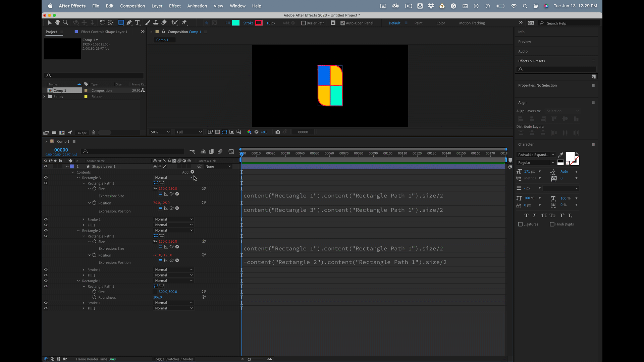Select the Puppet Pin tool
Image resolution: width=644 pixels, height=362 pixels.
pos(184,22)
